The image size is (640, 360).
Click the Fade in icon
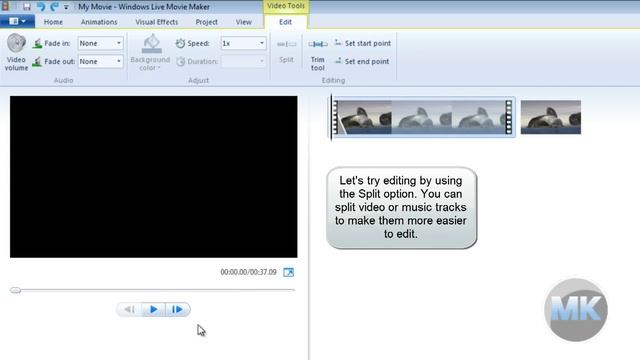coord(37,43)
